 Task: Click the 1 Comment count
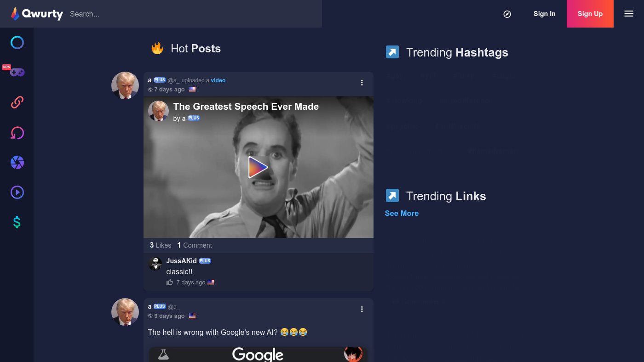pyautogui.click(x=195, y=245)
